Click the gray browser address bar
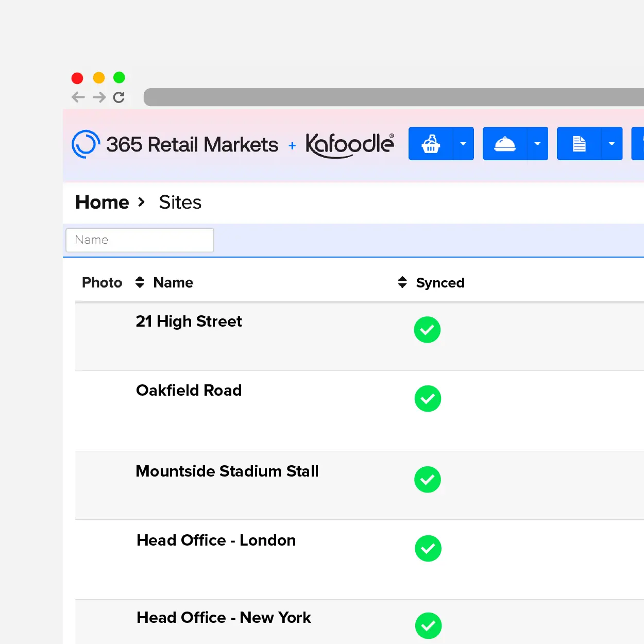644x644 pixels. click(394, 97)
